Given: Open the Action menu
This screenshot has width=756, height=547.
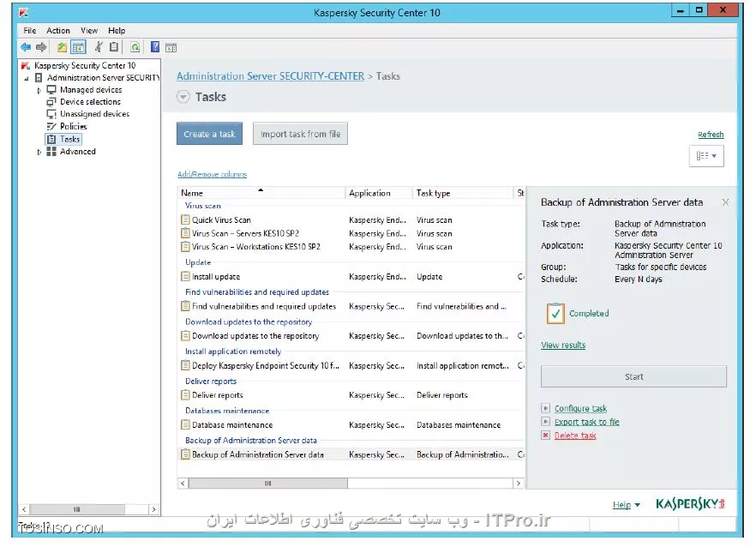Looking at the screenshot, I should click(58, 30).
